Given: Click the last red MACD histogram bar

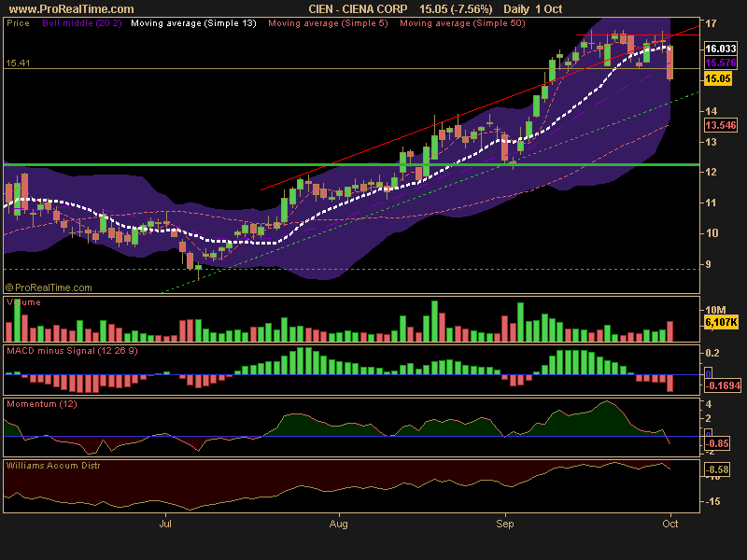Looking at the screenshot, I should (669, 384).
